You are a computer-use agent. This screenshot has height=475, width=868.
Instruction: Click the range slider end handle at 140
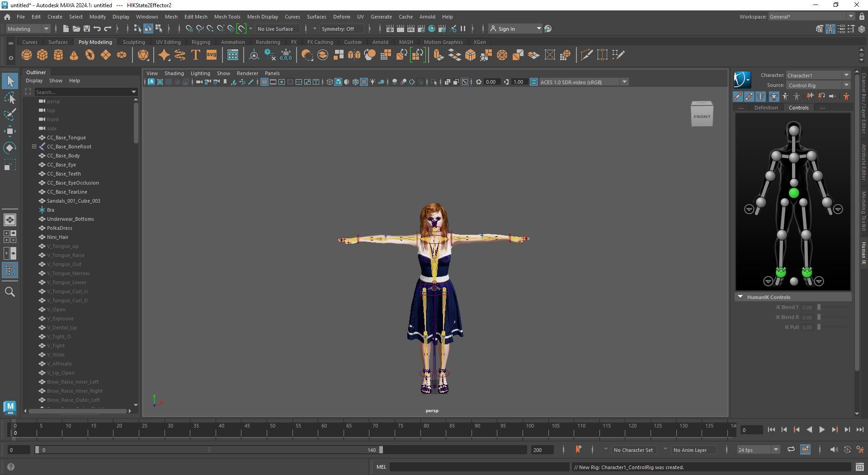point(381,450)
